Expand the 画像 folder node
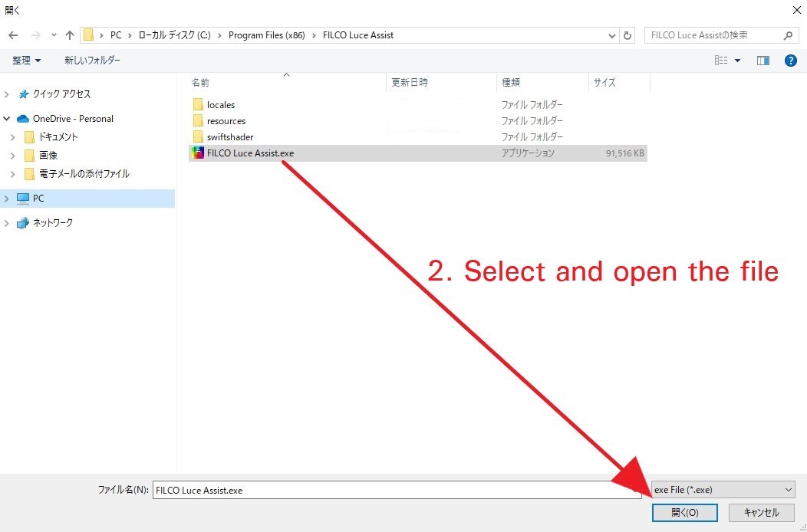The width and height of the screenshot is (807, 532). point(13,156)
